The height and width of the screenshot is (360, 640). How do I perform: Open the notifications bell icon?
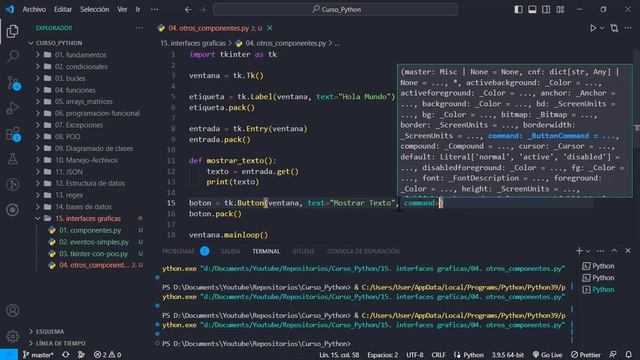pos(629,355)
